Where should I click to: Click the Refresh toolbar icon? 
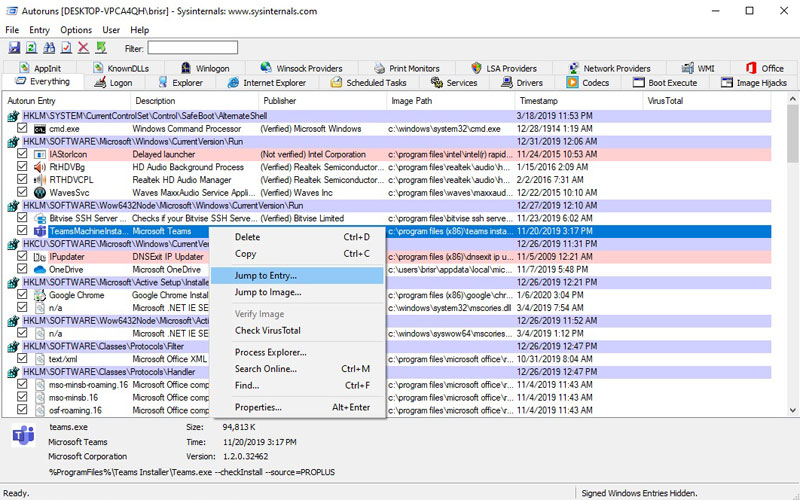click(x=32, y=47)
